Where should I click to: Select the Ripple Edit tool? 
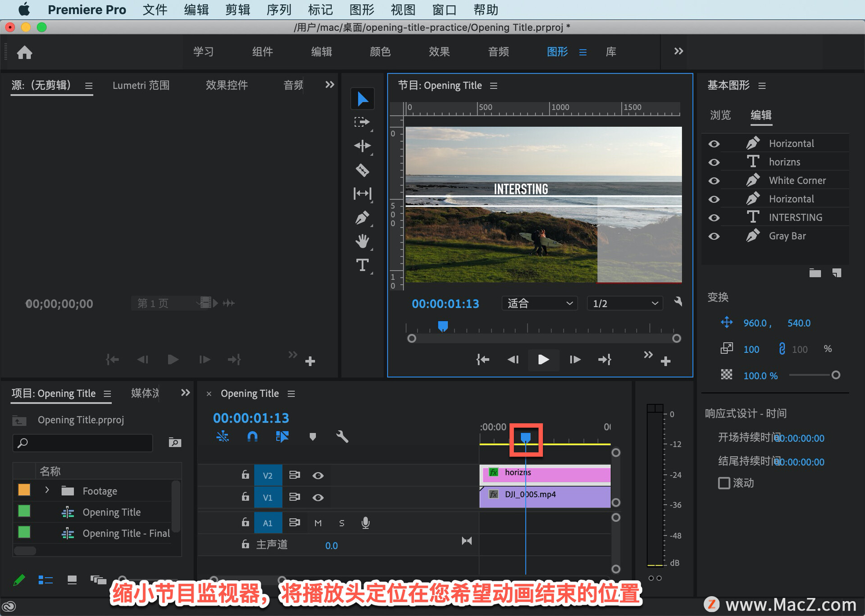point(362,146)
